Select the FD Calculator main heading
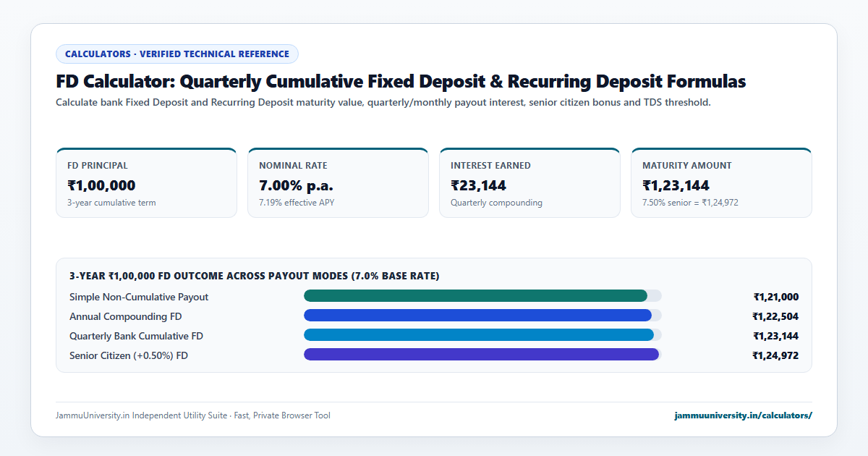 tap(401, 81)
